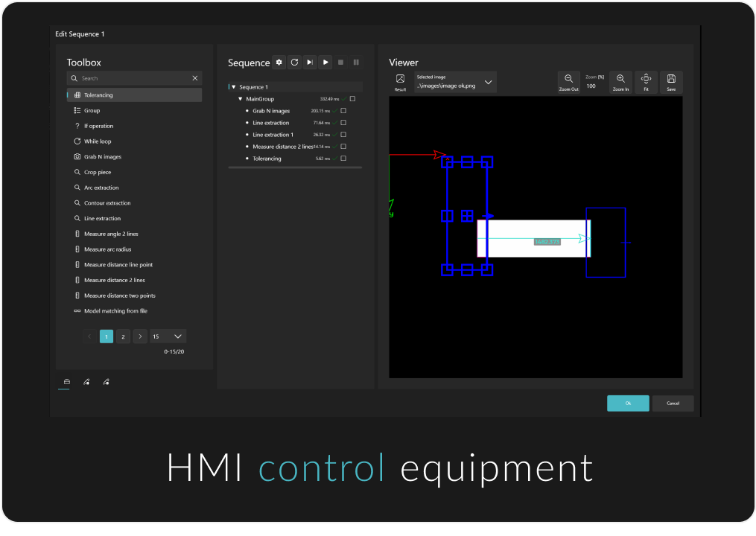Viewport: 756px width, 536px height.
Task: Select Grab N images in the sequence tree
Action: [x=271, y=111]
